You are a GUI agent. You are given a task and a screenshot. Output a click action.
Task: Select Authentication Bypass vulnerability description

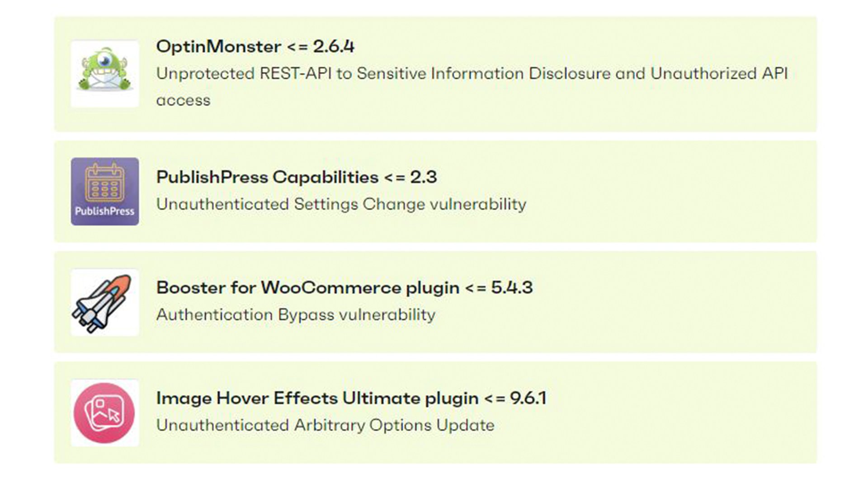296,314
